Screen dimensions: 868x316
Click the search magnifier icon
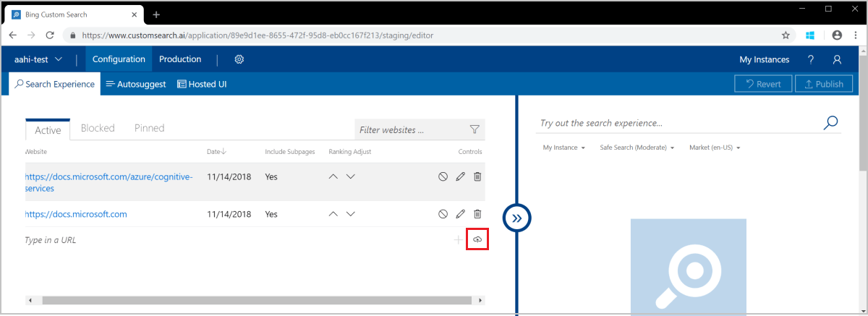click(831, 123)
